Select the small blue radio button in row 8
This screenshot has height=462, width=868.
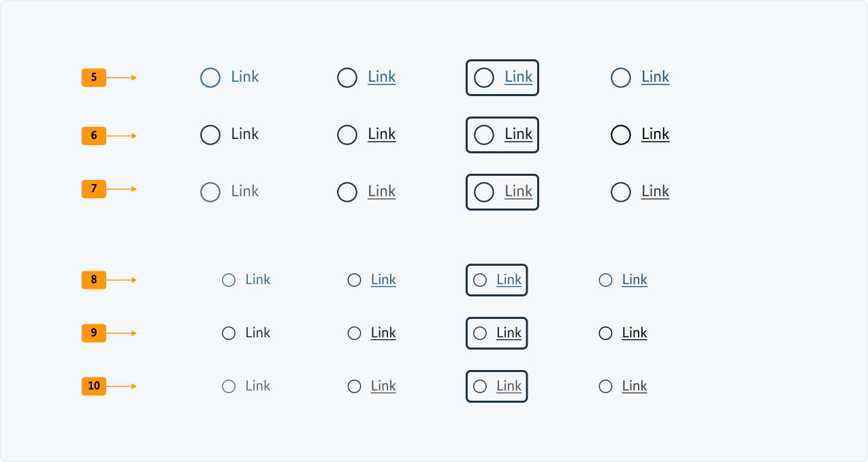(228, 279)
